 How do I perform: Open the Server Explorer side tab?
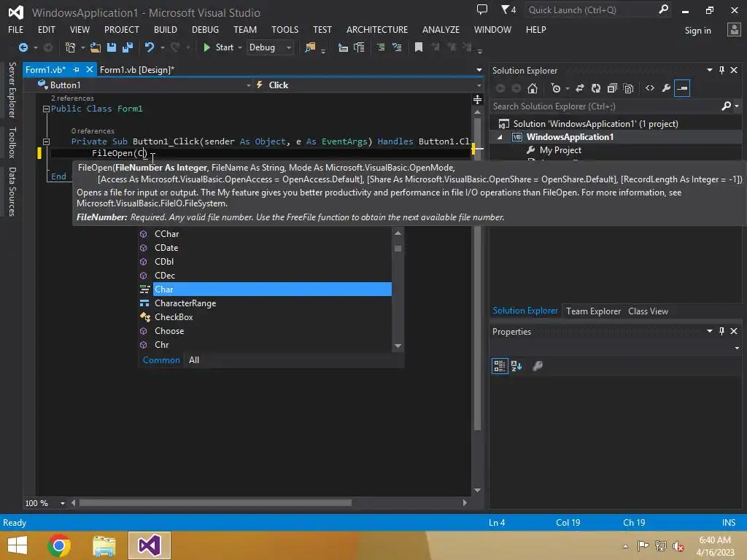tap(12, 90)
